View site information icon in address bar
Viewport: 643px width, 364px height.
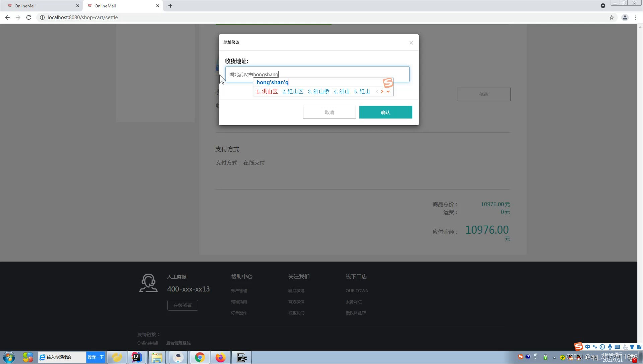42,17
